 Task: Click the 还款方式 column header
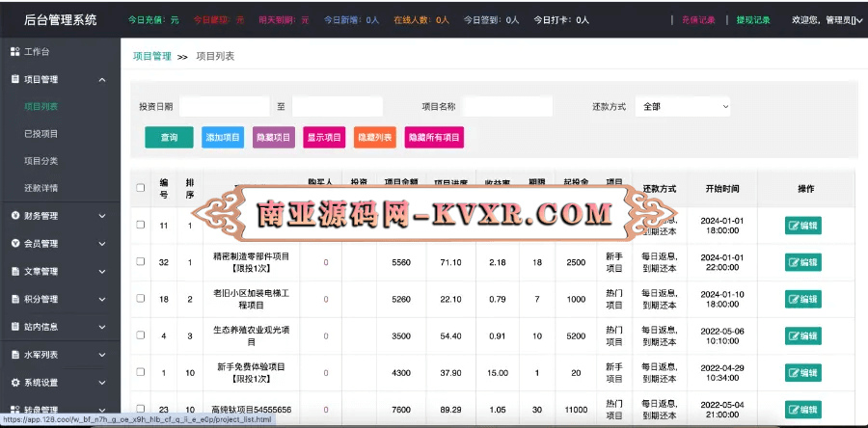tap(660, 189)
